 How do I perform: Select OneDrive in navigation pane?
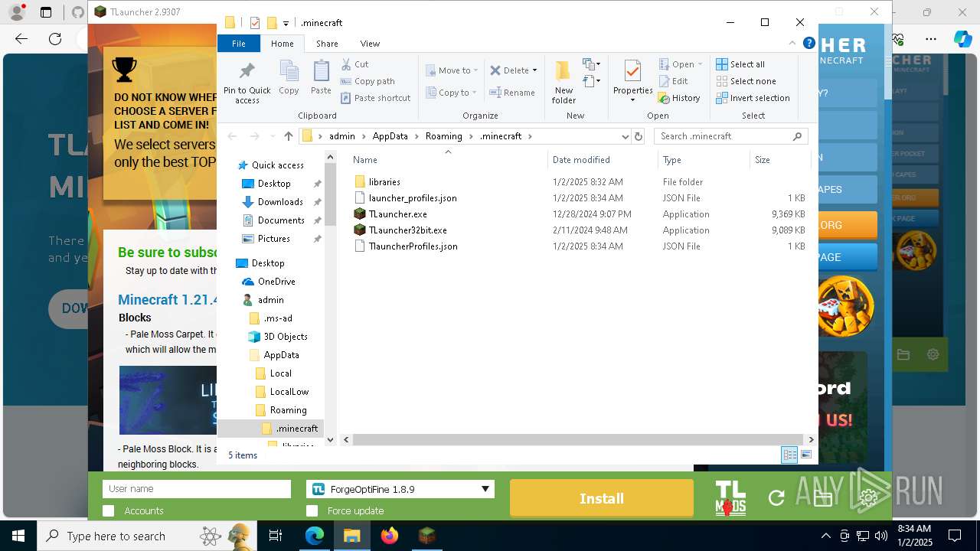276,282
